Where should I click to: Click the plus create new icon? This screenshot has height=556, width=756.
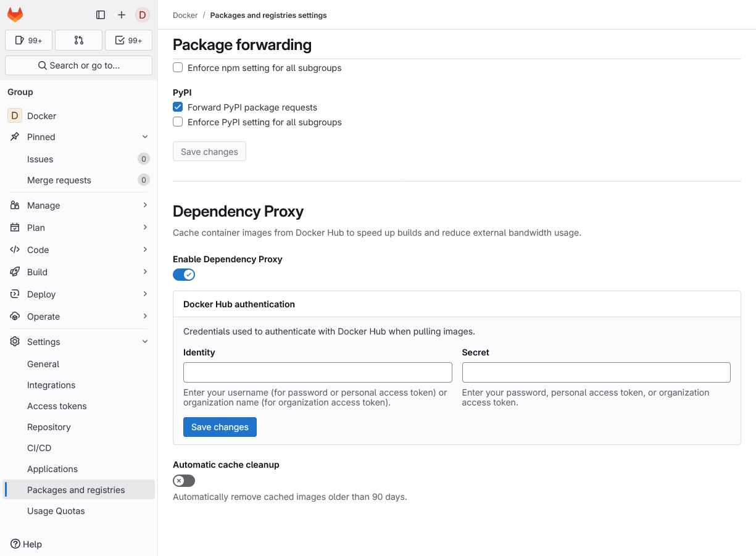point(122,15)
